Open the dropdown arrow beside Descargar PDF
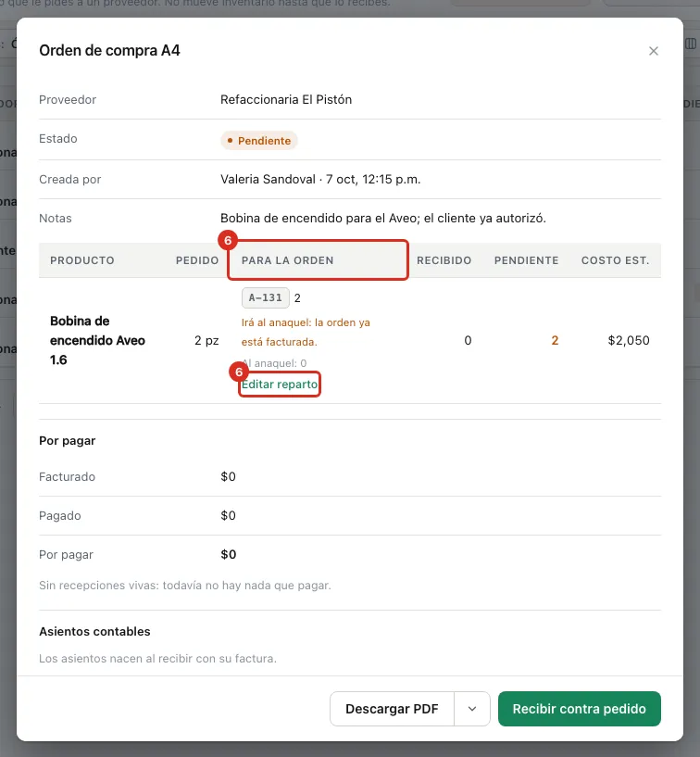Screen dimensions: 700x757 pos(472,708)
